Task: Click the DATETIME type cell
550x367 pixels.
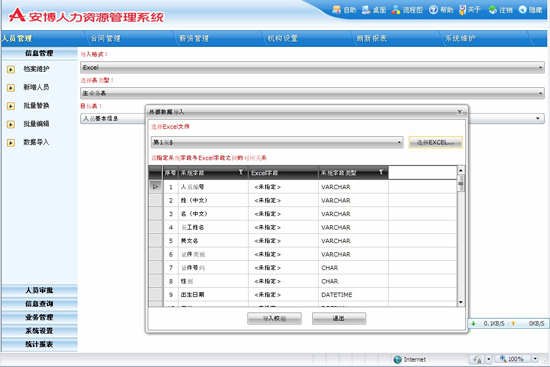Action: (x=353, y=295)
